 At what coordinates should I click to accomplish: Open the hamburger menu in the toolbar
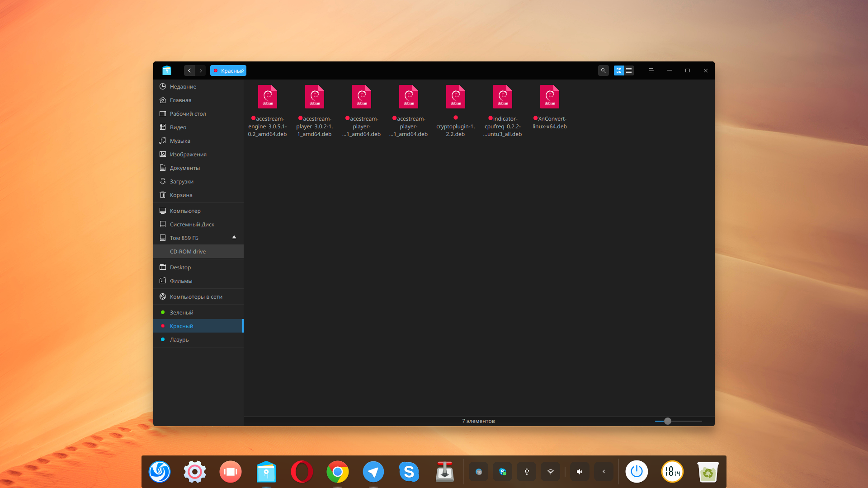(651, 70)
